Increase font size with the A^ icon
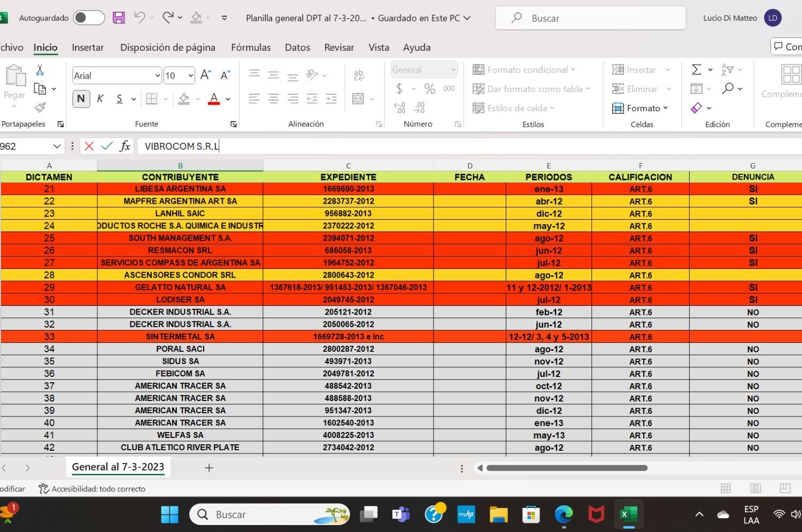802x532 pixels. pos(206,75)
